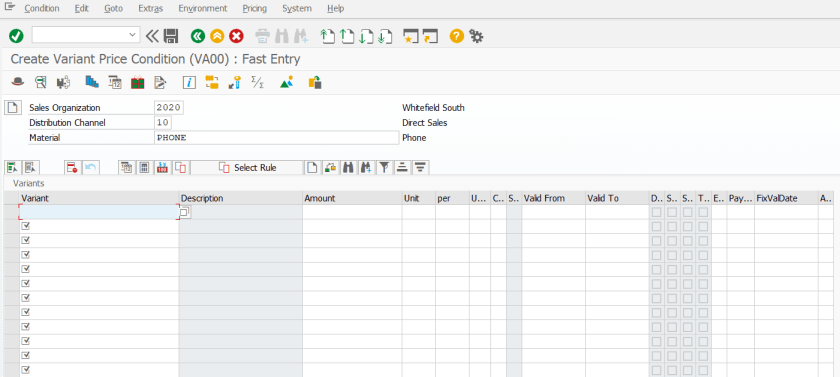Click the grayed Find Next binoculars-plus icon
This screenshot has width=840, height=377.
[300, 36]
